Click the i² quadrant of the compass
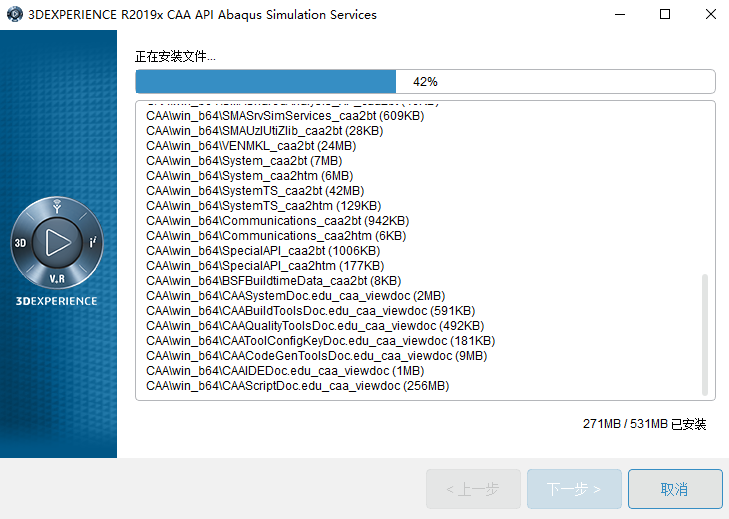The width and height of the screenshot is (729, 519). coord(93,243)
